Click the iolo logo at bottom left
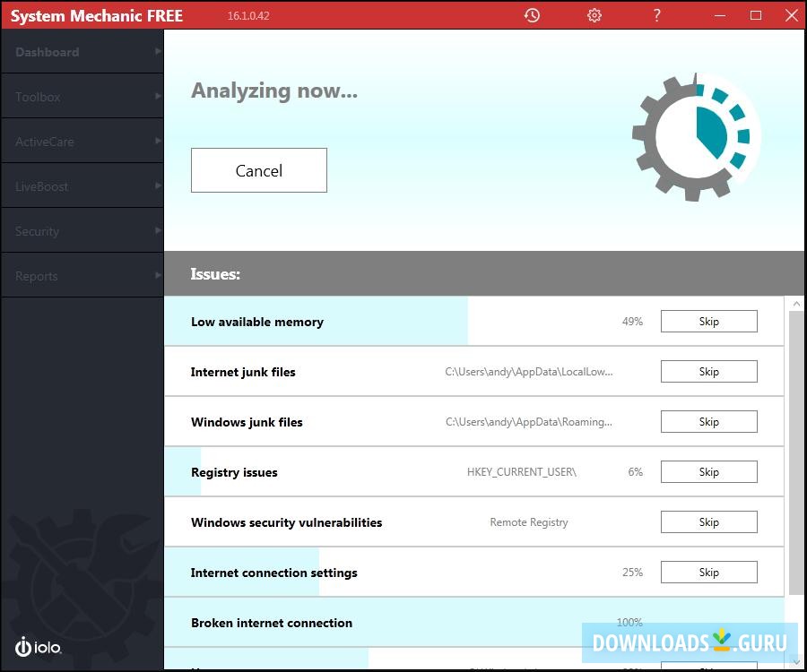807x672 pixels. [38, 647]
